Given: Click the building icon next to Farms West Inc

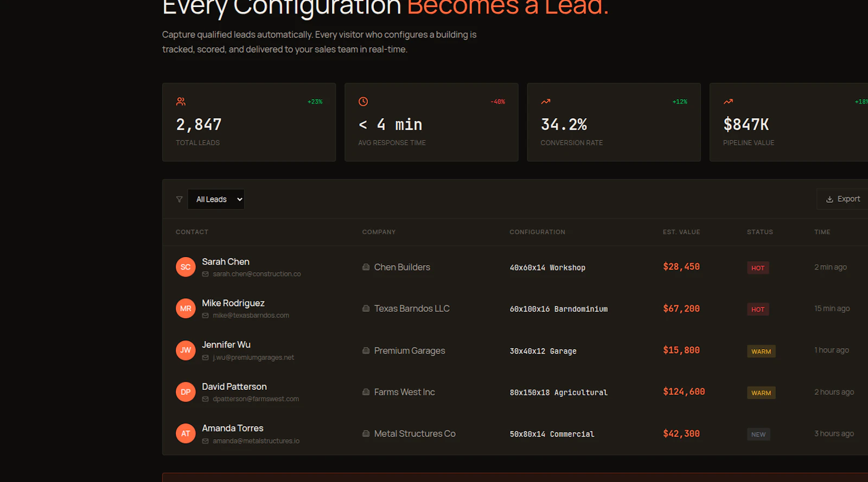Looking at the screenshot, I should tap(366, 392).
